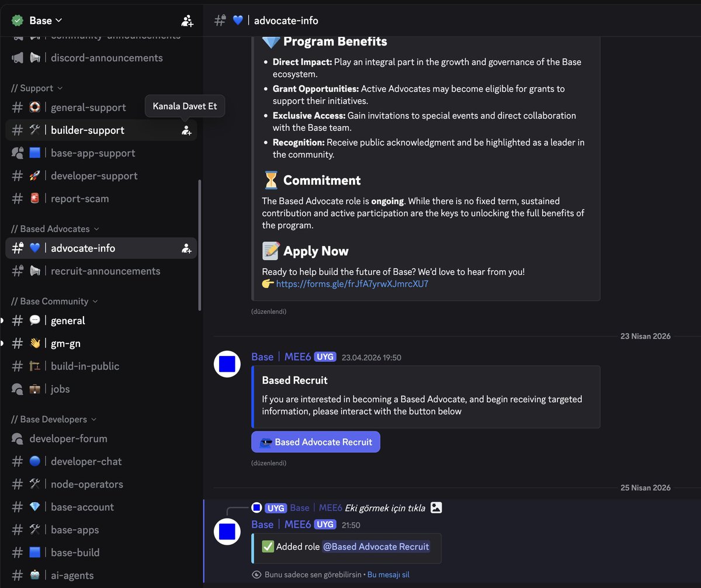Click the Base server verified badge icon

[17, 20]
